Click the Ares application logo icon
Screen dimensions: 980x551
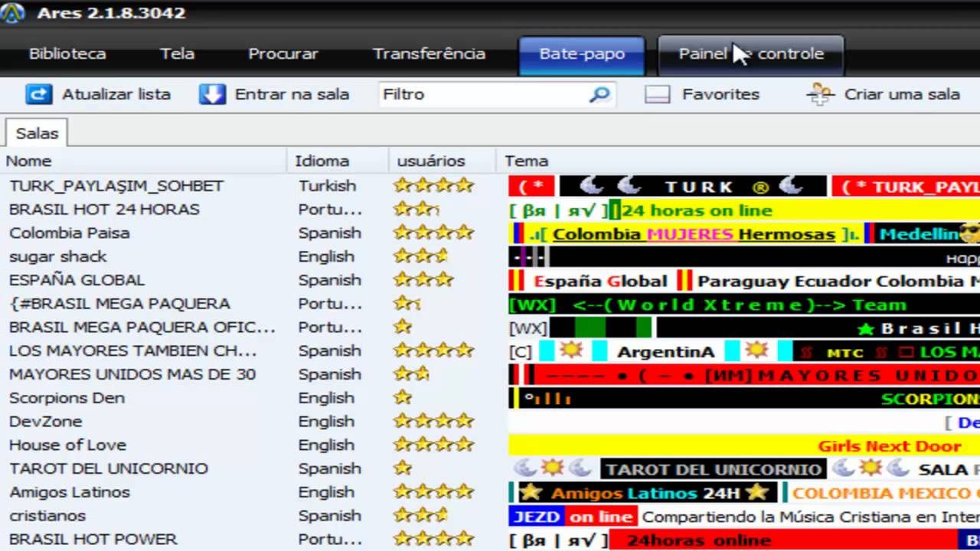click(12, 12)
